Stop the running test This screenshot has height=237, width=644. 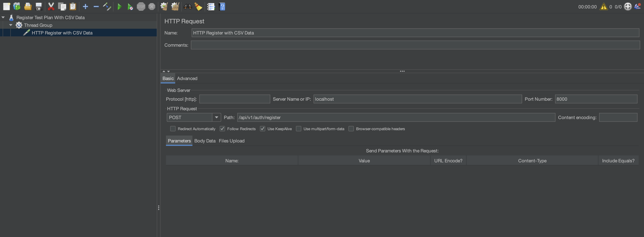point(141,7)
